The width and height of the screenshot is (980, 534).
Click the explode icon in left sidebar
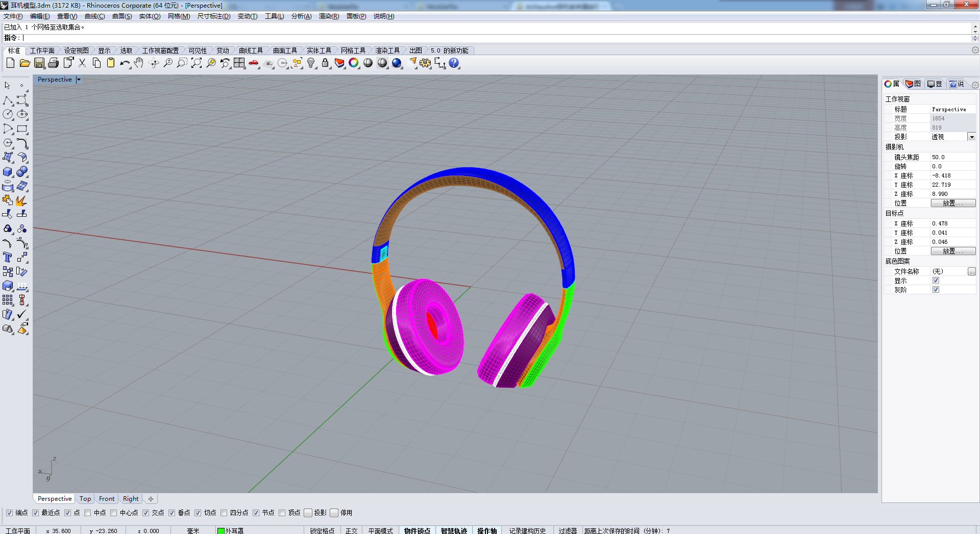coord(22,200)
